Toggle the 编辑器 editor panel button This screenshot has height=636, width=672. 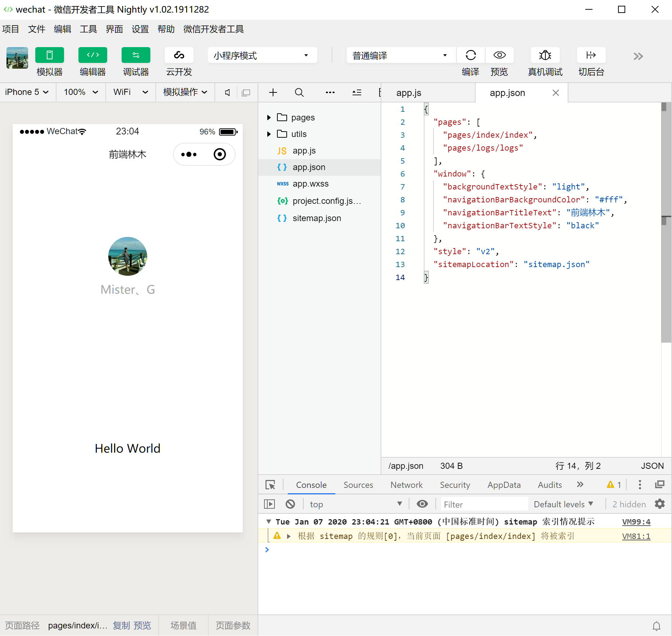(x=93, y=55)
